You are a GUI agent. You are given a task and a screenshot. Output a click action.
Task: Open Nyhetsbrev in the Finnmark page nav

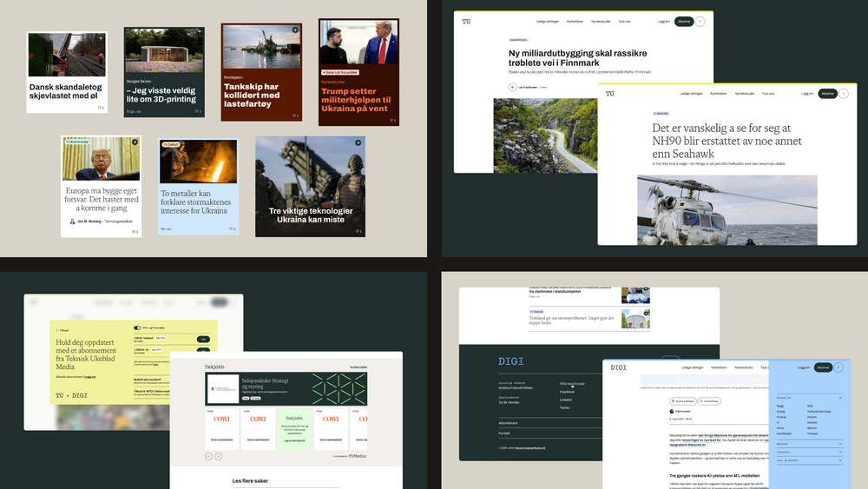click(x=575, y=22)
